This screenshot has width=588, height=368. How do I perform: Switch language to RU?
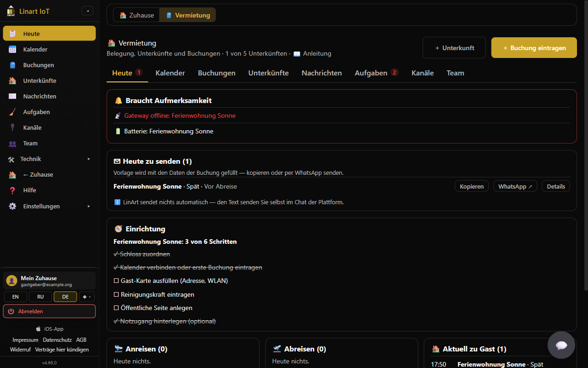[40, 297]
